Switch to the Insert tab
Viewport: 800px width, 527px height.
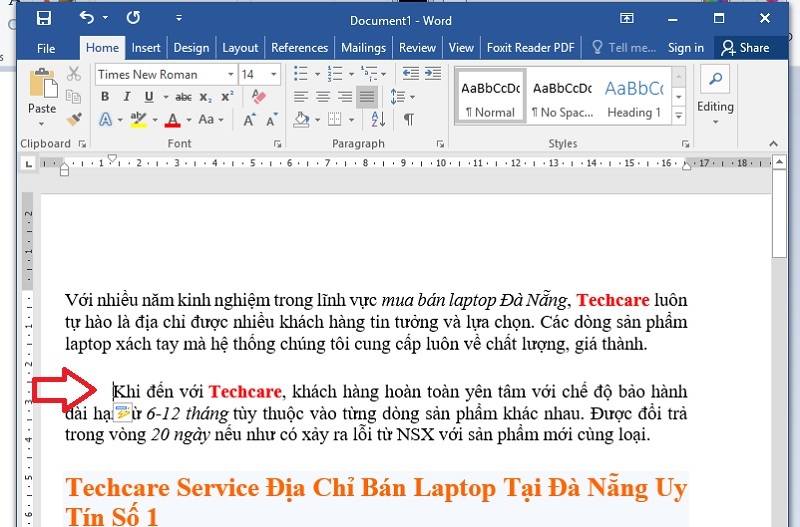click(146, 48)
